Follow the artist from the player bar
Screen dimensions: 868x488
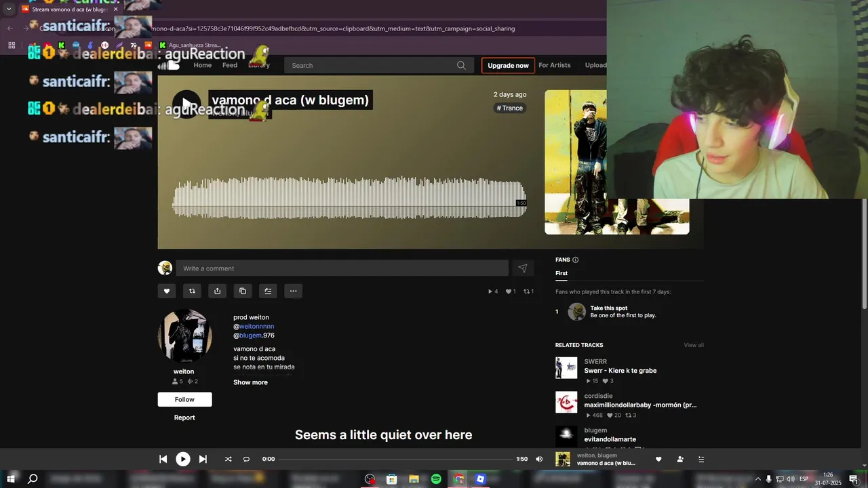coord(680,459)
